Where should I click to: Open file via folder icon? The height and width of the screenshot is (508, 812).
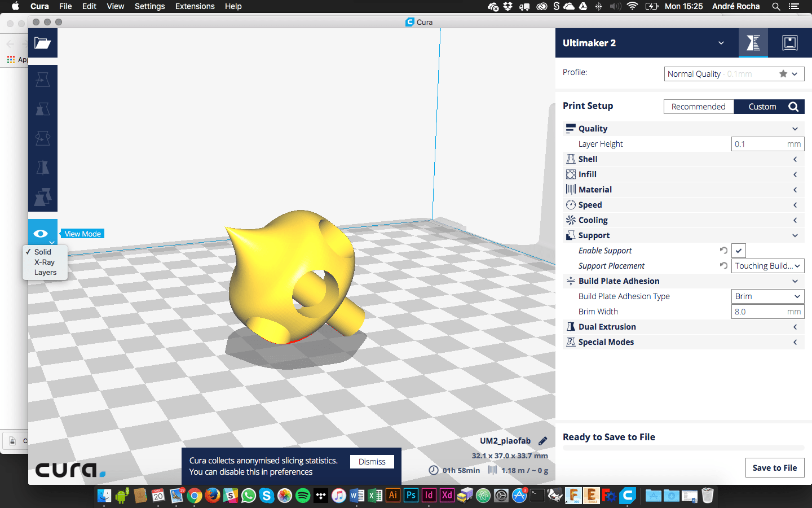(43, 43)
